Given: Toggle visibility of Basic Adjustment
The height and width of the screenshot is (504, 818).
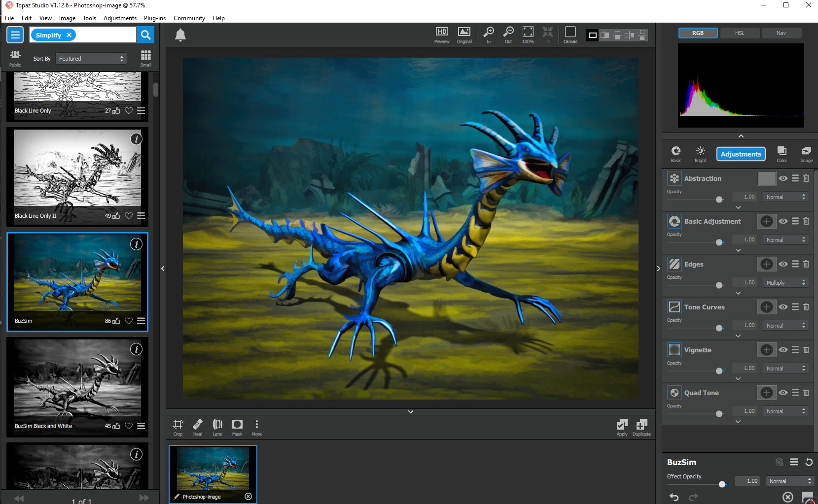Looking at the screenshot, I should coord(783,221).
